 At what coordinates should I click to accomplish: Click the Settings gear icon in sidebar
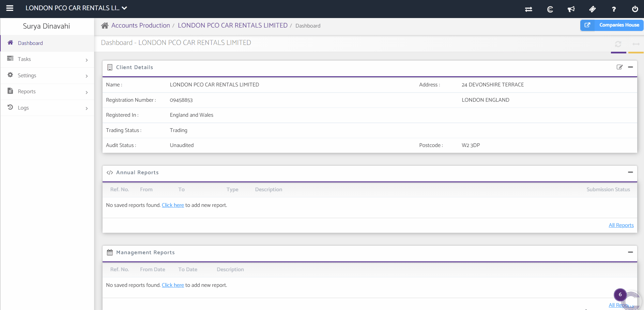(10, 75)
